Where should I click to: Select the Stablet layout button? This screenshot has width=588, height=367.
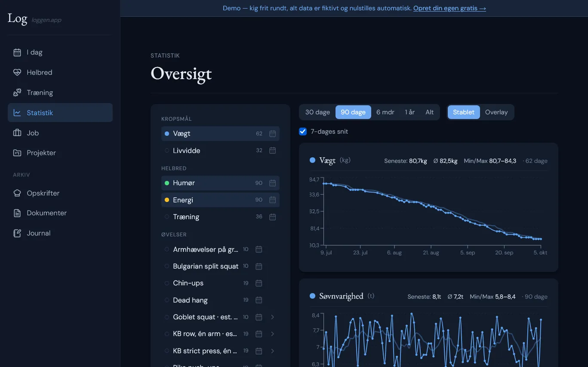pyautogui.click(x=464, y=112)
